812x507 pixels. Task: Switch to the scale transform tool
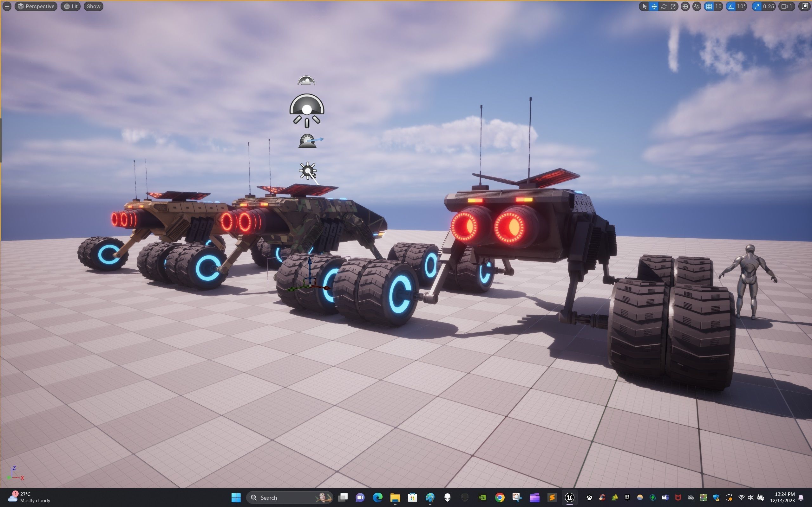pyautogui.click(x=673, y=6)
